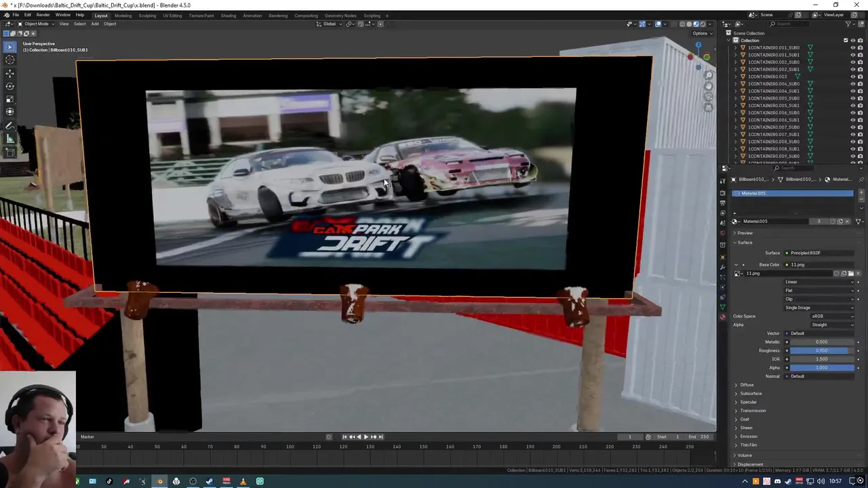The image size is (868, 488).
Task: Select the Rotate tool
Action: click(x=9, y=86)
